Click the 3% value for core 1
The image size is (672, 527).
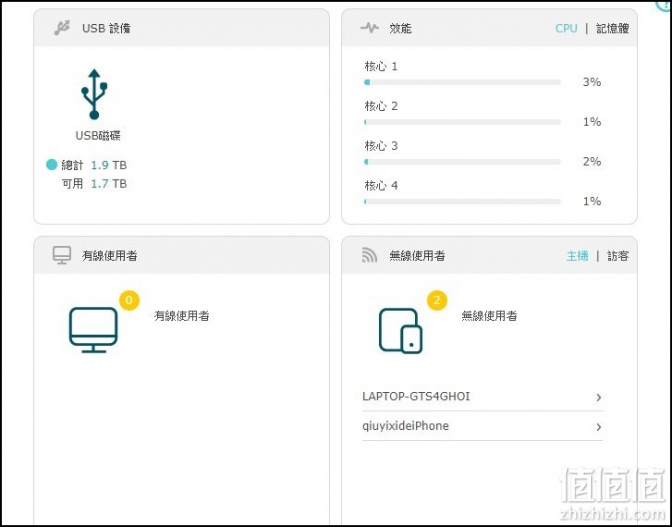click(592, 82)
